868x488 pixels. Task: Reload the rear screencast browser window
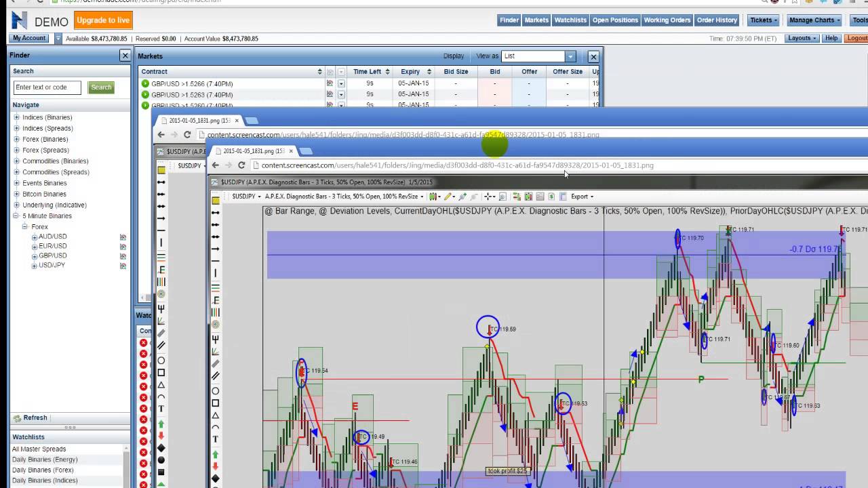pyautogui.click(x=187, y=134)
